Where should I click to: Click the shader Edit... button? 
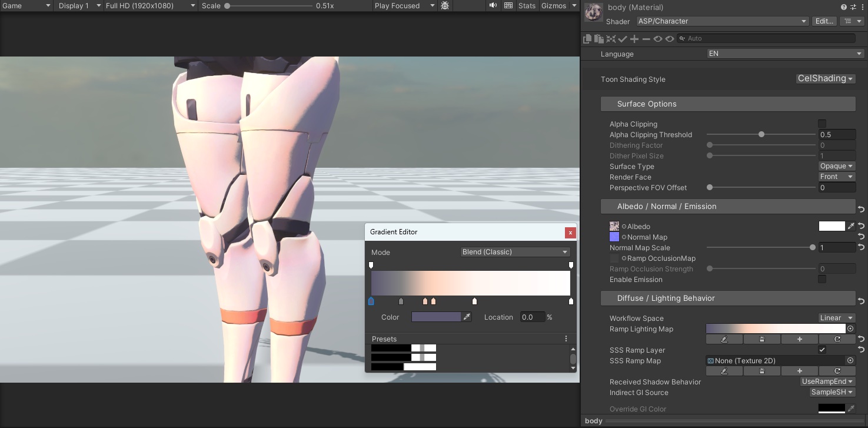click(x=824, y=21)
